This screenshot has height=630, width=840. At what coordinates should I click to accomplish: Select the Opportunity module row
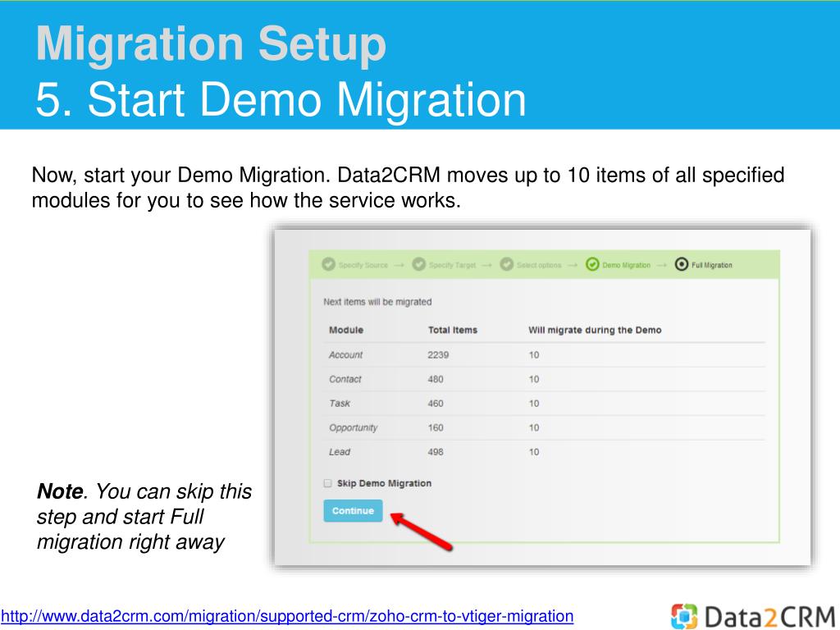pyautogui.click(x=545, y=427)
